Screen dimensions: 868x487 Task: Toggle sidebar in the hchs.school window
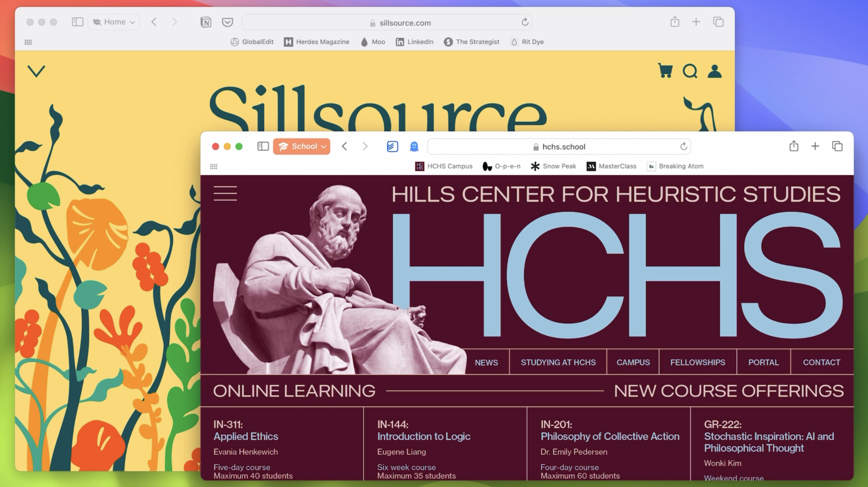(263, 146)
